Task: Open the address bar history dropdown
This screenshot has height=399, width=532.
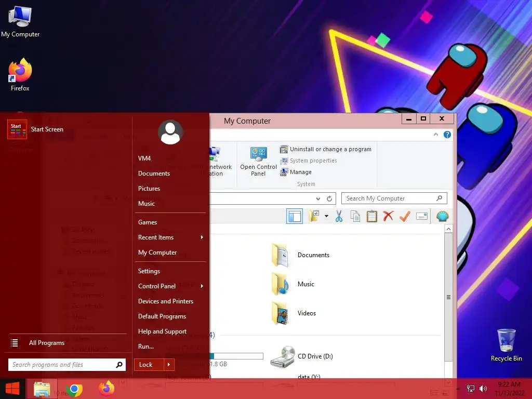Action: click(318, 199)
